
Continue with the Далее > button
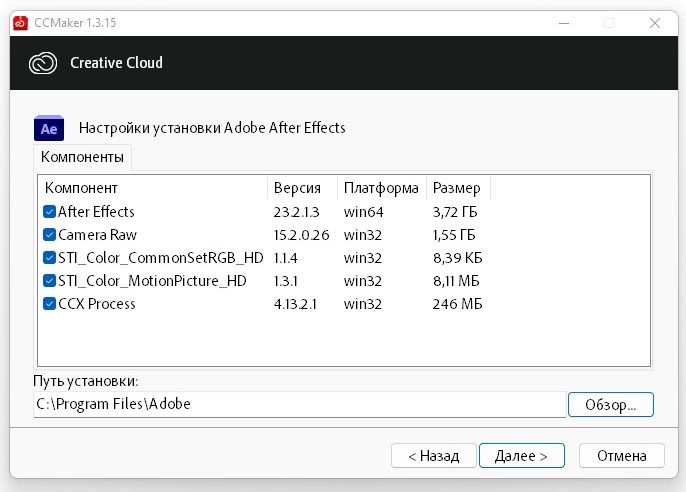[x=522, y=456]
